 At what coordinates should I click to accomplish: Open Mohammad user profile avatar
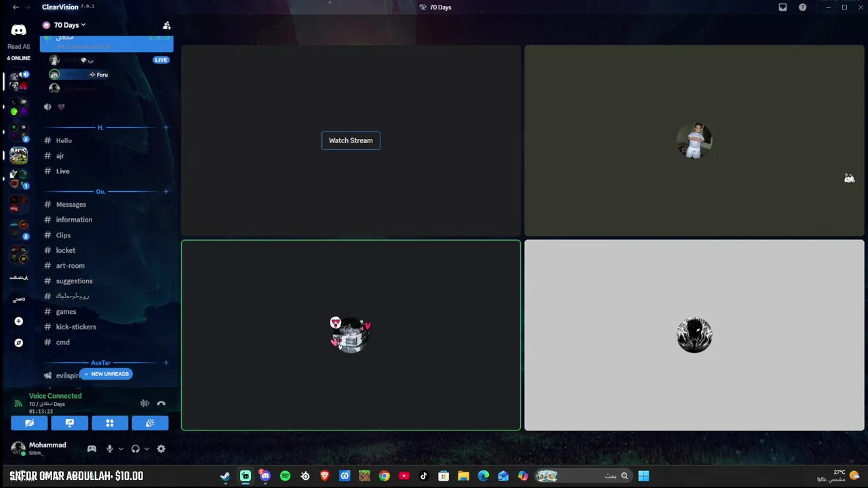click(x=18, y=449)
